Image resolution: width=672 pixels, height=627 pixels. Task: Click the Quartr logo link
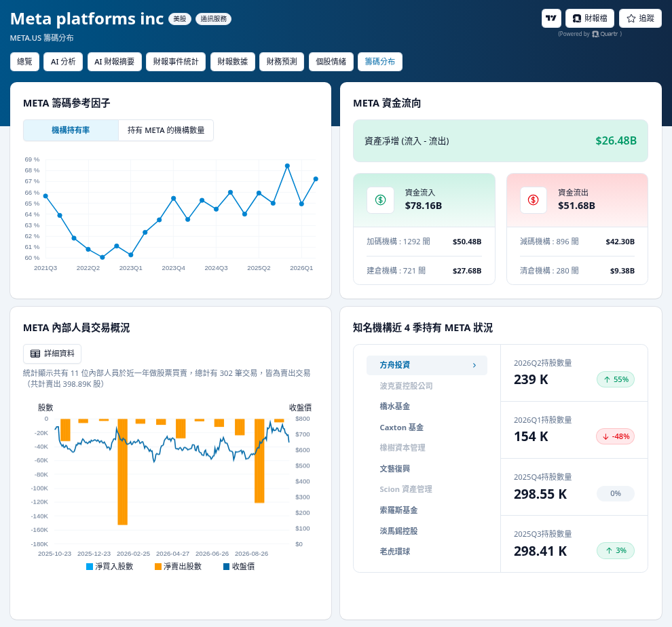coord(605,34)
